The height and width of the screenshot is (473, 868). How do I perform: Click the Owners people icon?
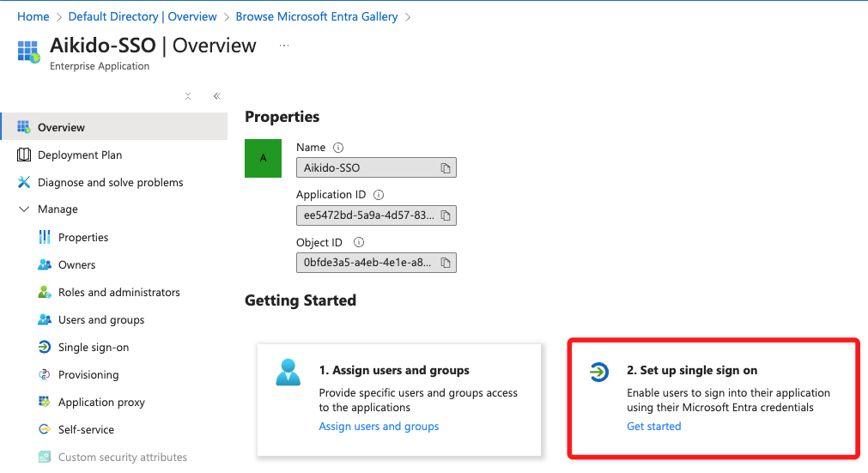45,264
